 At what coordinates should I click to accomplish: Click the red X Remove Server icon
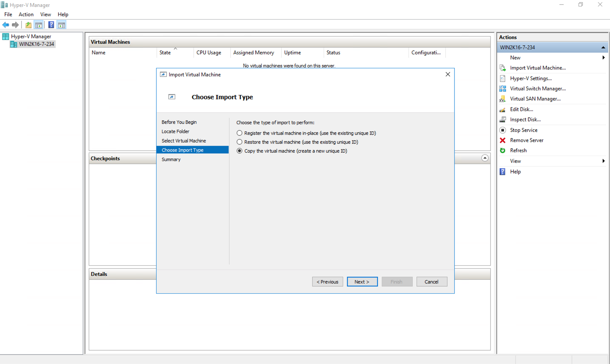point(503,140)
